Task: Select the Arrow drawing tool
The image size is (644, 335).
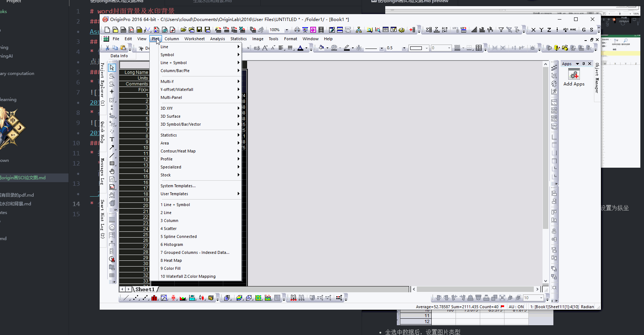Action: click(x=112, y=147)
